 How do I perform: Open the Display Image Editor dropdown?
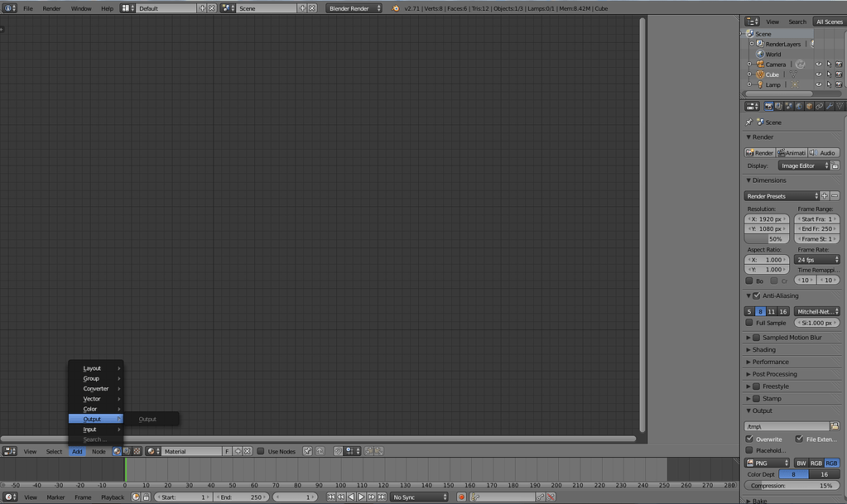pyautogui.click(x=803, y=166)
